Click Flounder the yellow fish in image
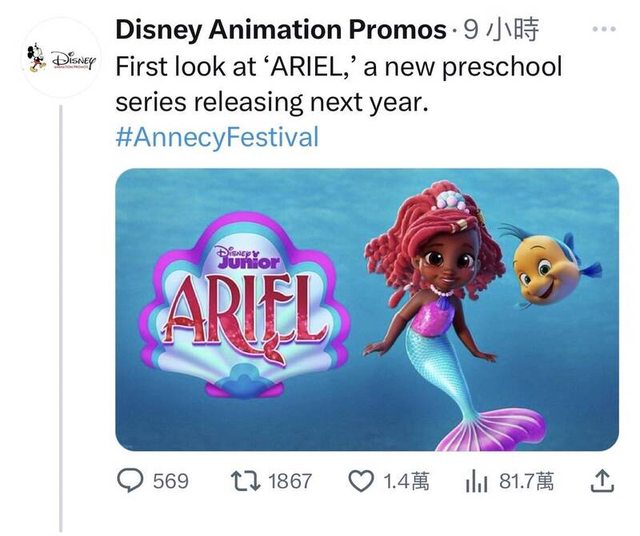640x536 pixels. point(553,264)
